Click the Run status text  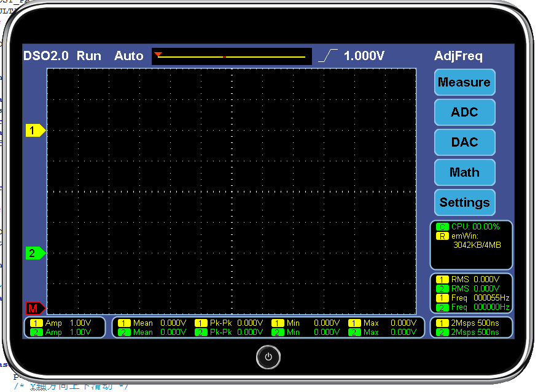(x=89, y=56)
